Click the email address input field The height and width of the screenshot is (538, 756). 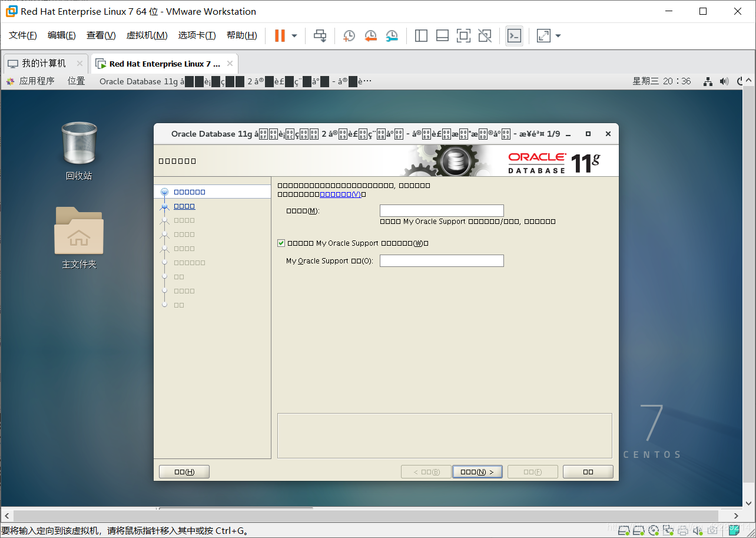click(x=442, y=210)
